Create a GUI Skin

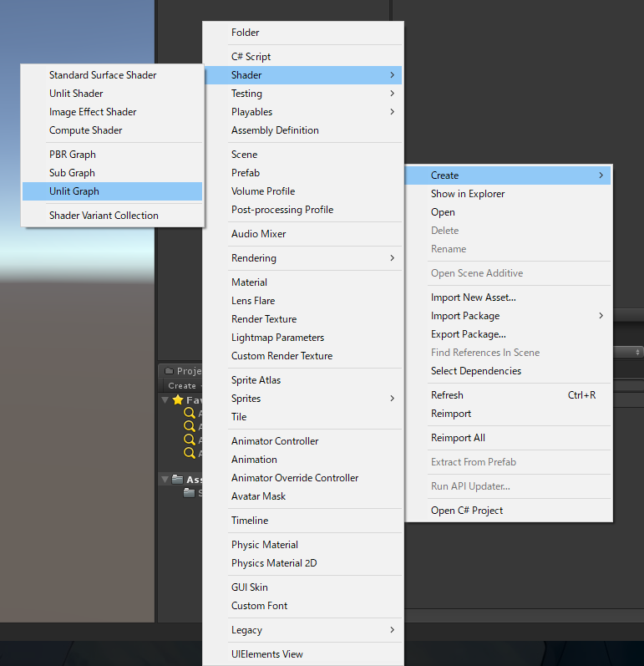[x=303, y=587]
